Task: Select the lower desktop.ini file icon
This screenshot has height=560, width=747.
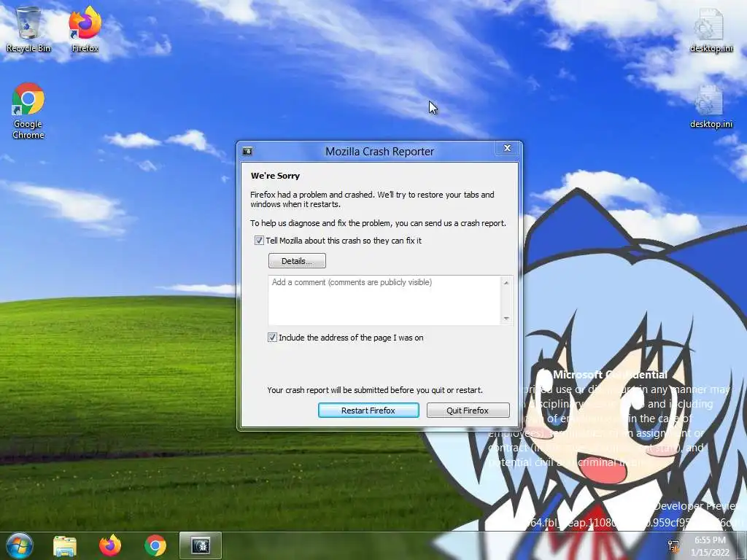Action: point(711,106)
